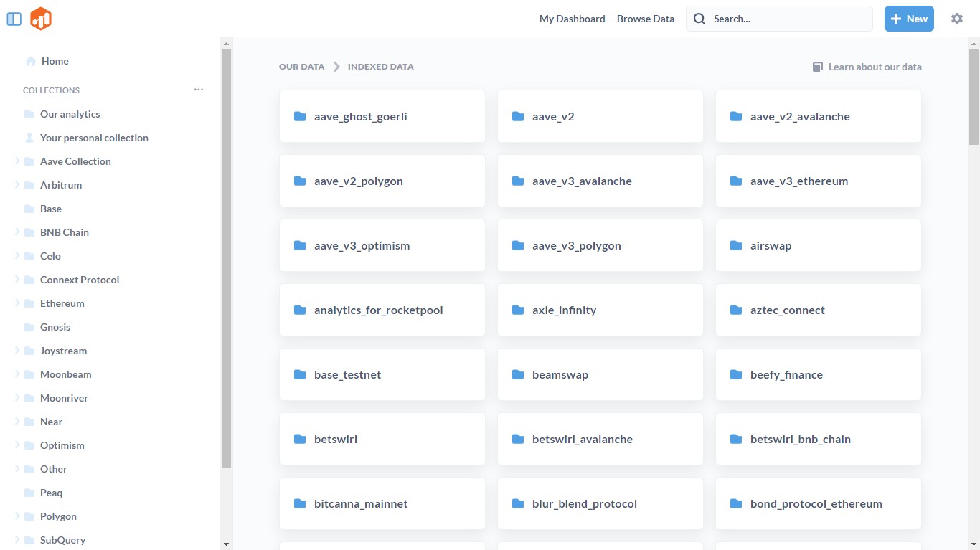Open collections ellipsis options menu

coord(199,90)
